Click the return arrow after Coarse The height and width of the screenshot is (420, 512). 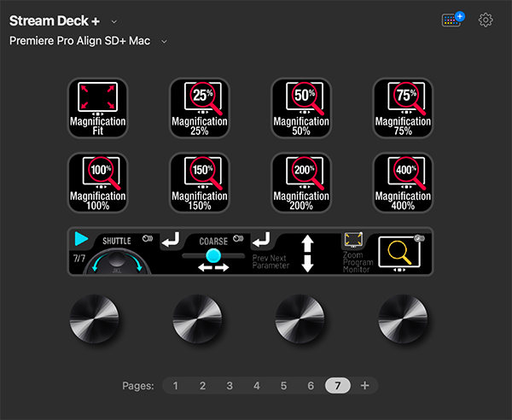point(262,239)
